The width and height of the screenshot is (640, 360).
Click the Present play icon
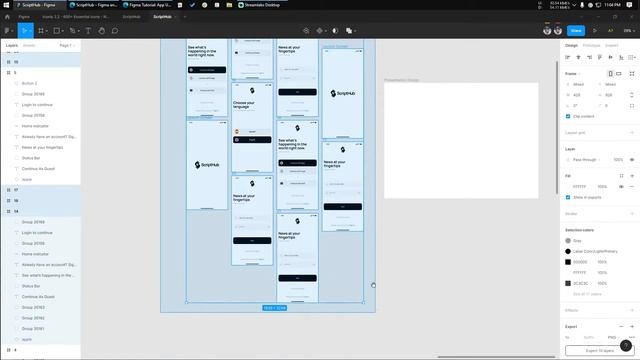[595, 31]
